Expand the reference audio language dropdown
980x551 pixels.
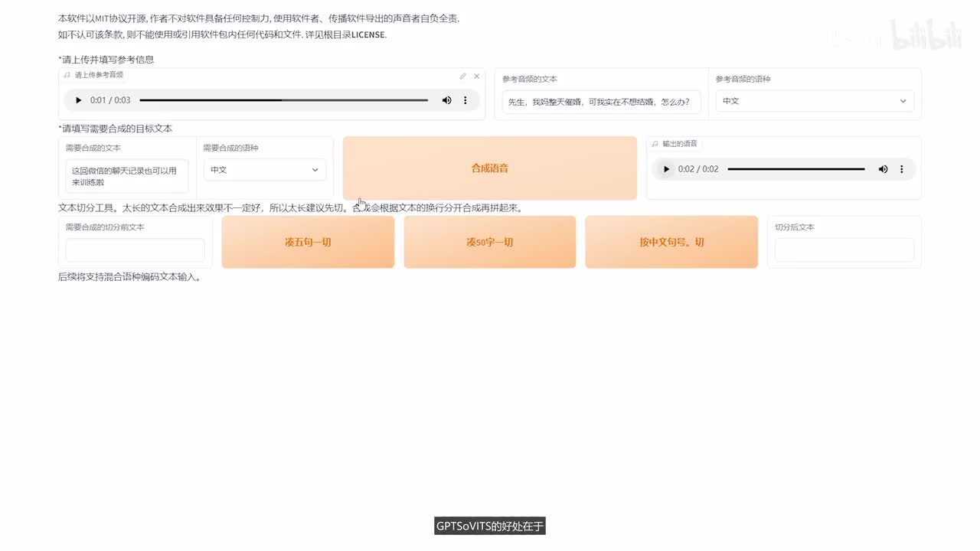[815, 101]
